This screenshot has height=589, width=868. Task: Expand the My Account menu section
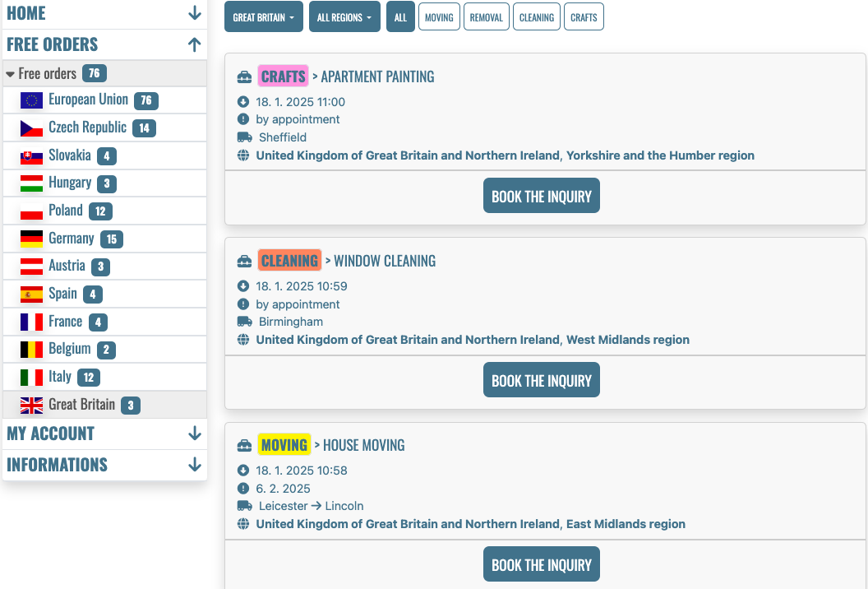[104, 434]
